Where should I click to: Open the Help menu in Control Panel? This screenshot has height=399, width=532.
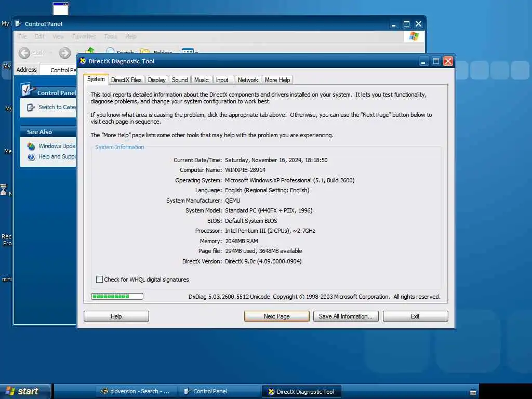[130, 36]
